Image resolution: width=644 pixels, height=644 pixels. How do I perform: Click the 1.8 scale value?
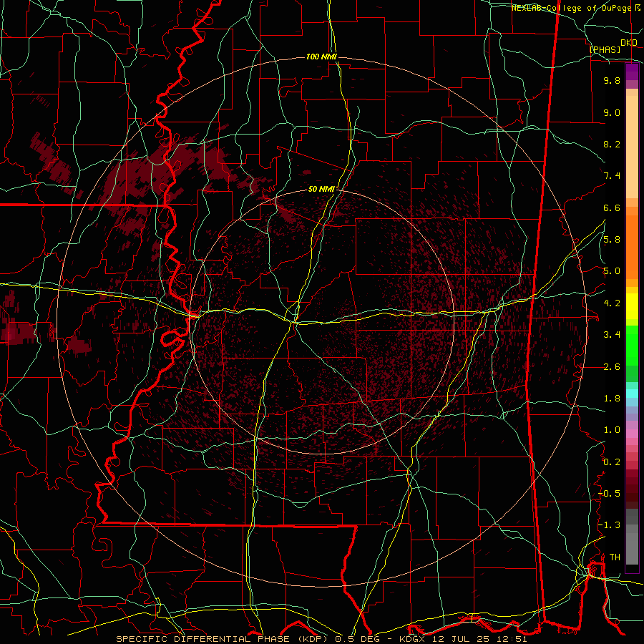pyautogui.click(x=612, y=399)
